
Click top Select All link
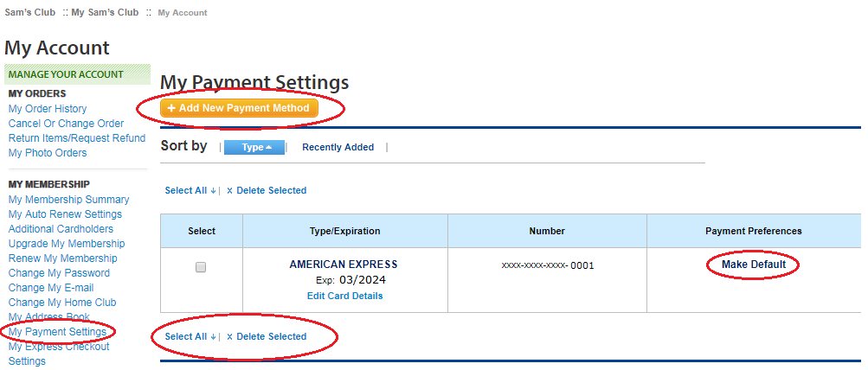click(x=189, y=190)
